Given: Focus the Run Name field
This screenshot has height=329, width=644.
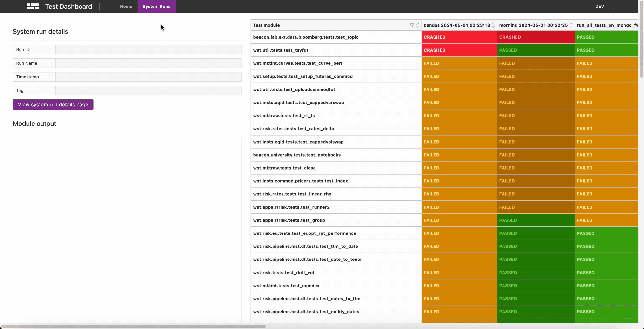Looking at the screenshot, I should pos(148,63).
